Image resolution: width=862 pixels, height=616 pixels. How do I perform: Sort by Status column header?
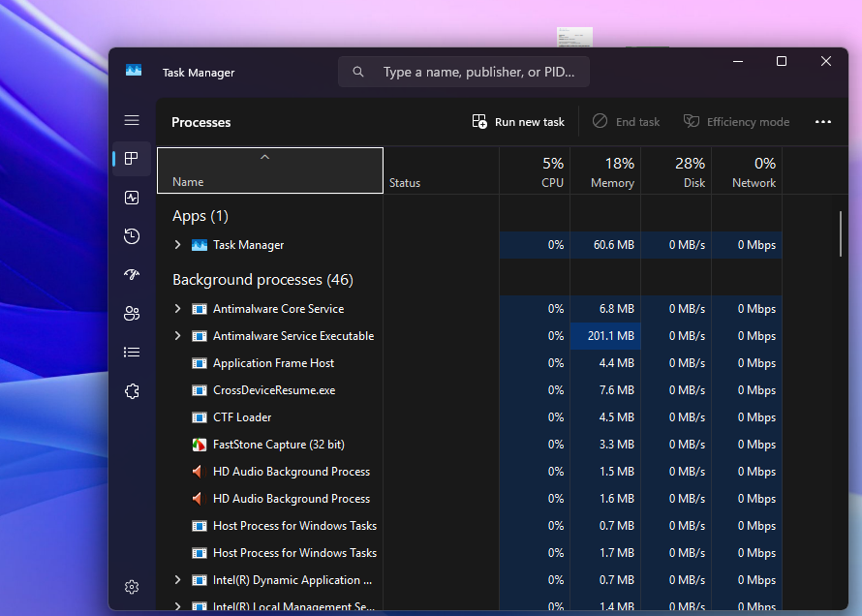[441, 170]
